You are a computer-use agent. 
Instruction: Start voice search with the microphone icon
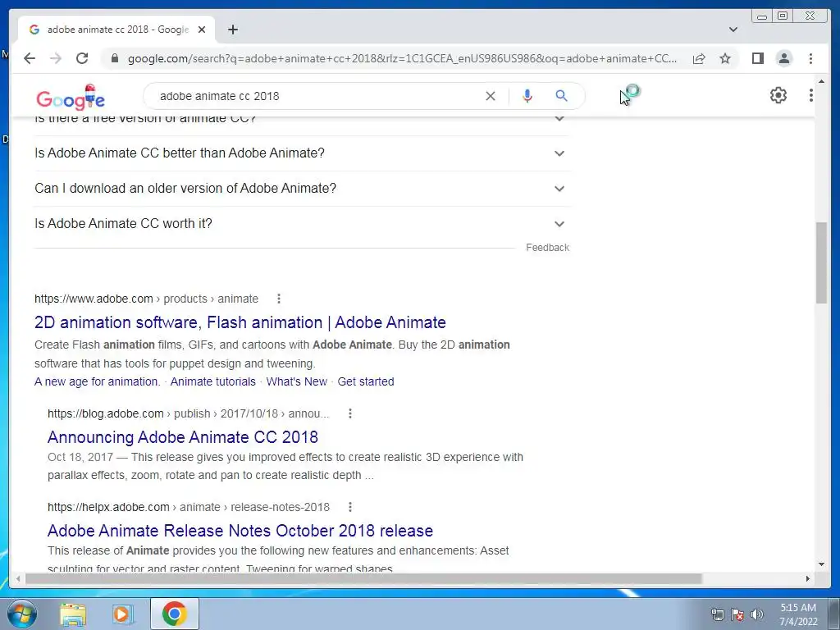(x=527, y=96)
